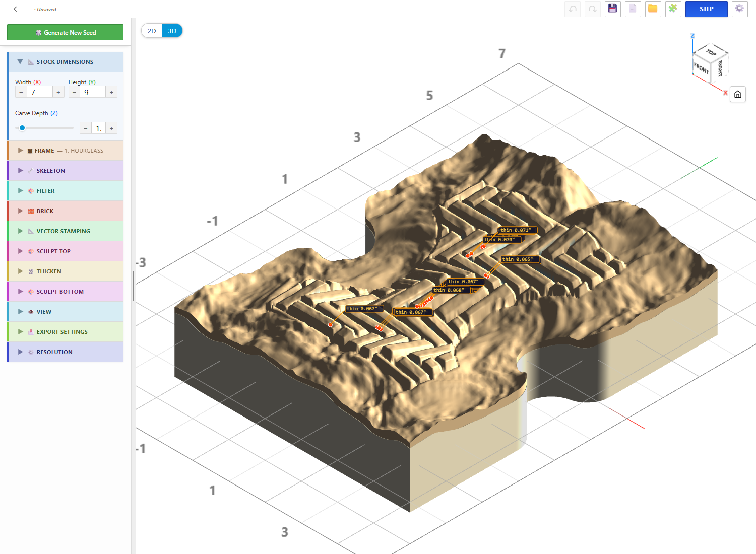Go back using the top-left arrow

[15, 9]
